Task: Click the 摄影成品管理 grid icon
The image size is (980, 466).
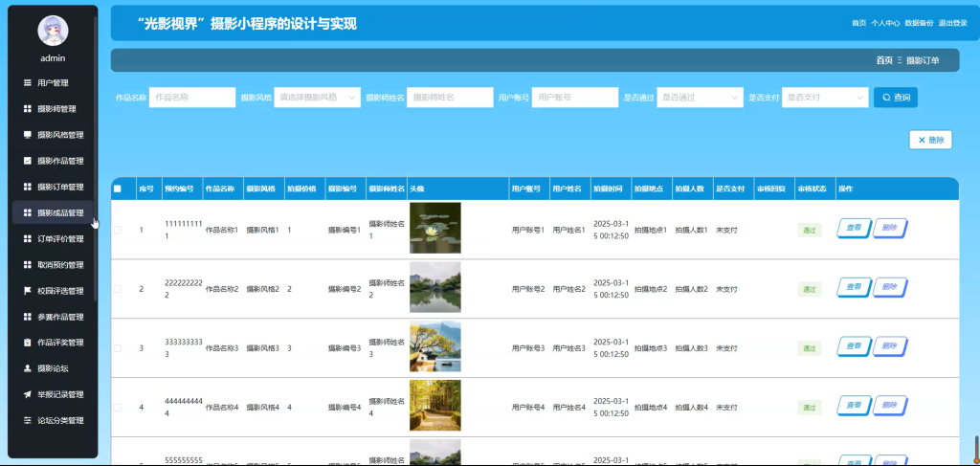Action: [x=28, y=212]
